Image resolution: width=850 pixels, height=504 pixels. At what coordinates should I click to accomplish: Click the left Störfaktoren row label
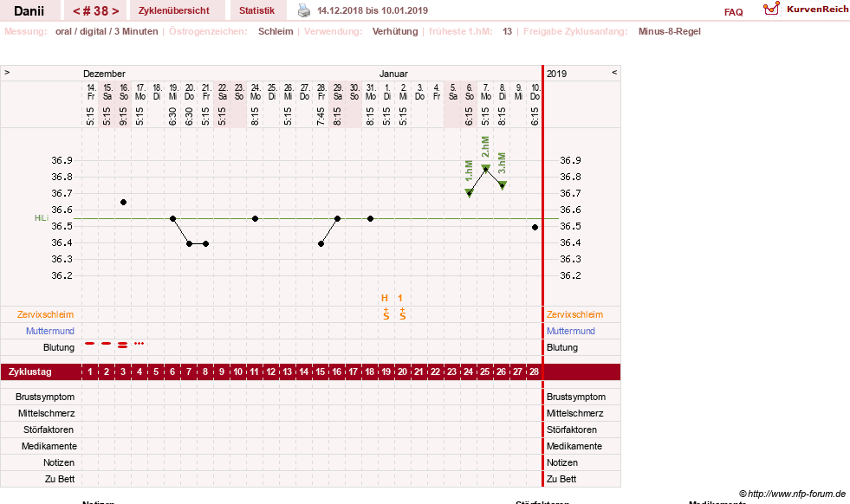49,430
